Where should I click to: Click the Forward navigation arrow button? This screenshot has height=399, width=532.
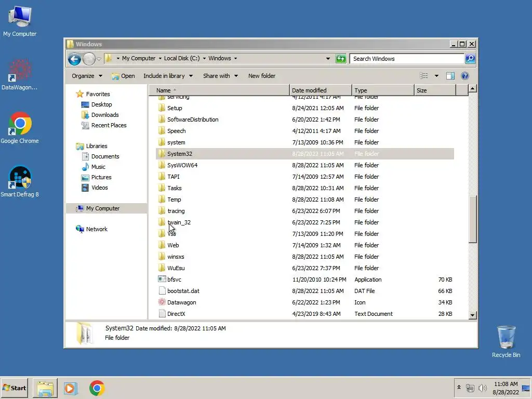(x=89, y=59)
